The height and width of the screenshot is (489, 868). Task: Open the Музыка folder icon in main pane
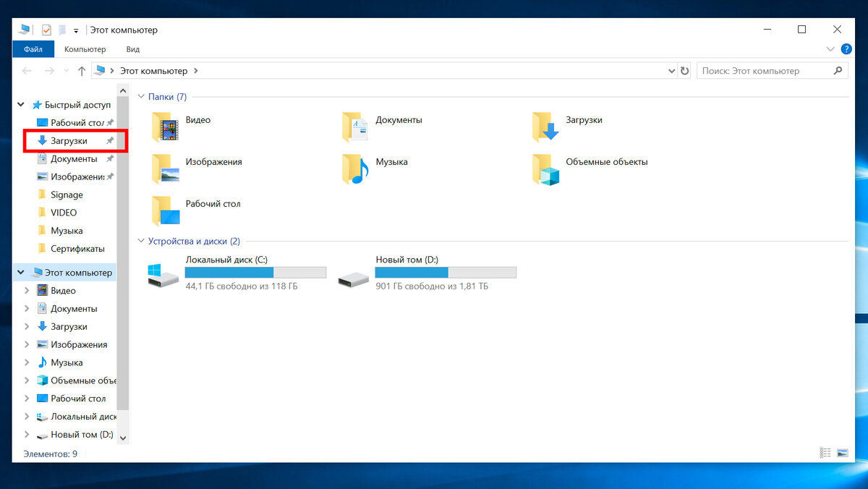tap(356, 169)
